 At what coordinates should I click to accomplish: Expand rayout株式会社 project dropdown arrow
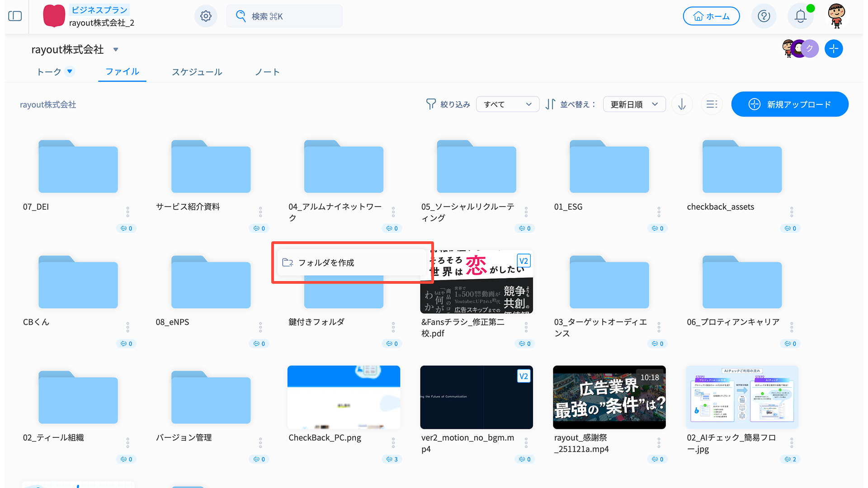[116, 50]
